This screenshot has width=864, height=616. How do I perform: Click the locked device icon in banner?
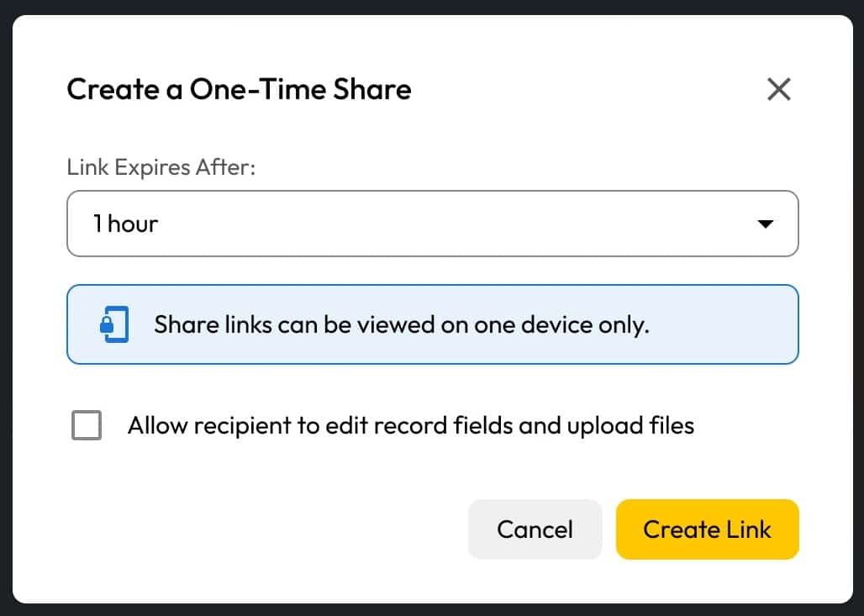tap(115, 324)
